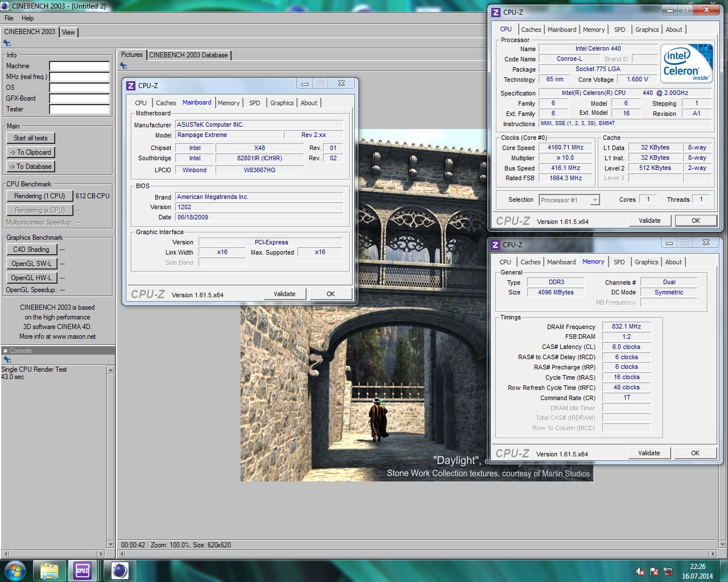This screenshot has height=582, width=728.
Task: Switch to the CPU-Z taskbar icon
Action: pyautogui.click(x=82, y=571)
